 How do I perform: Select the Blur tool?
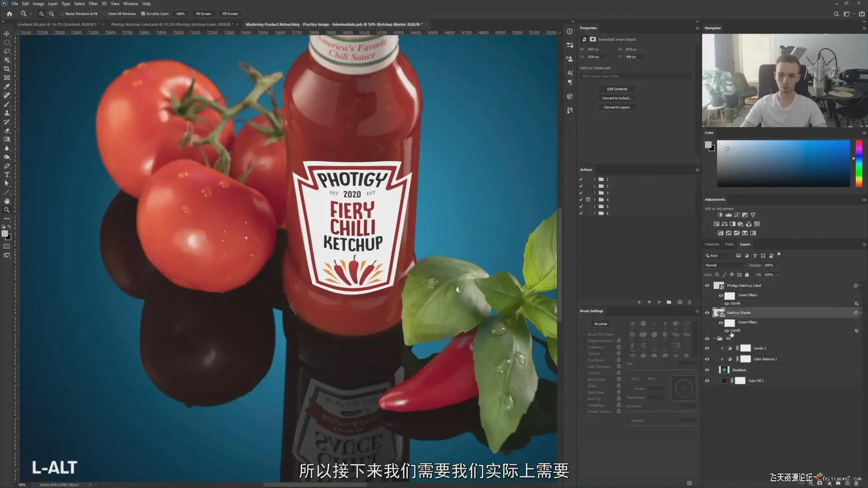pos(7,148)
